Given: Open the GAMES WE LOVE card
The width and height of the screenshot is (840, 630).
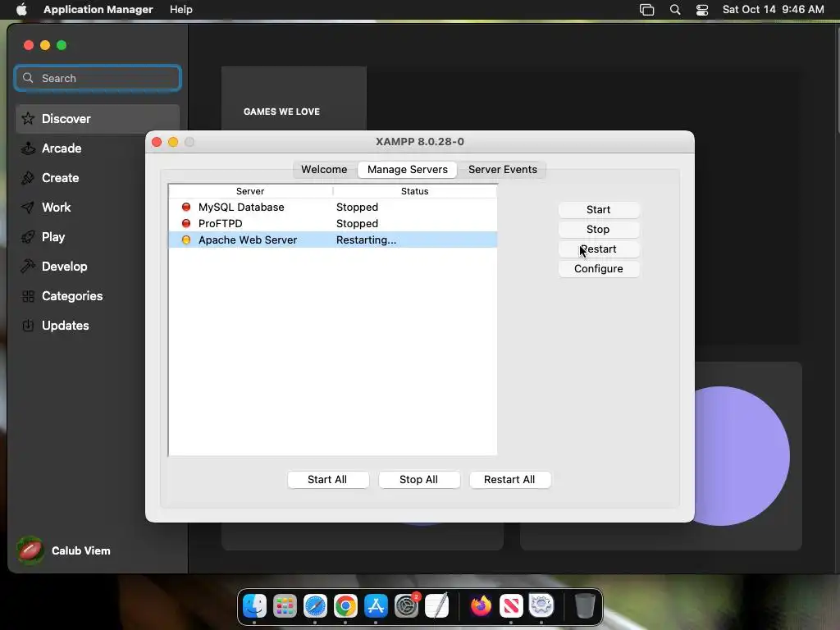Looking at the screenshot, I should [x=294, y=98].
